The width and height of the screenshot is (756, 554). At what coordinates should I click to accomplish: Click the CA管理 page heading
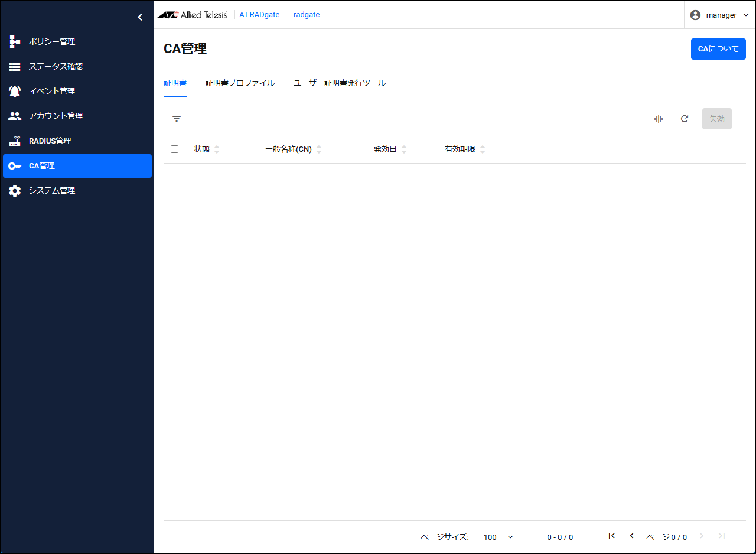185,49
